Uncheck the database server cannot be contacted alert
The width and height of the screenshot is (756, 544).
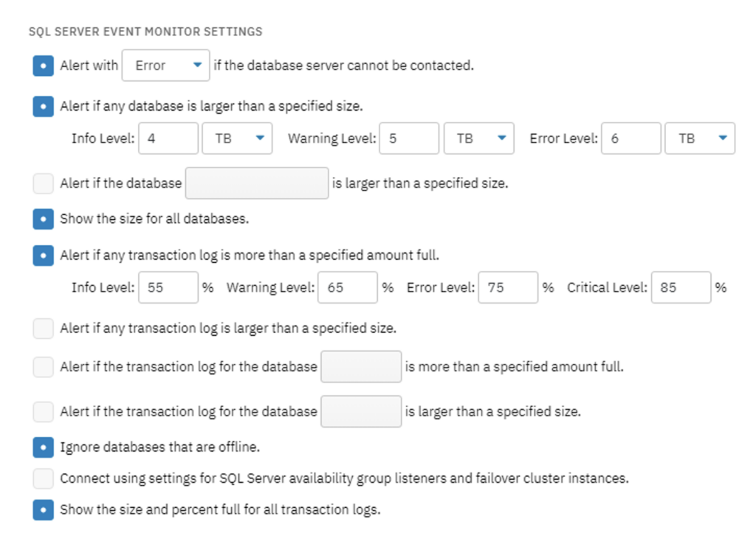pos(43,66)
